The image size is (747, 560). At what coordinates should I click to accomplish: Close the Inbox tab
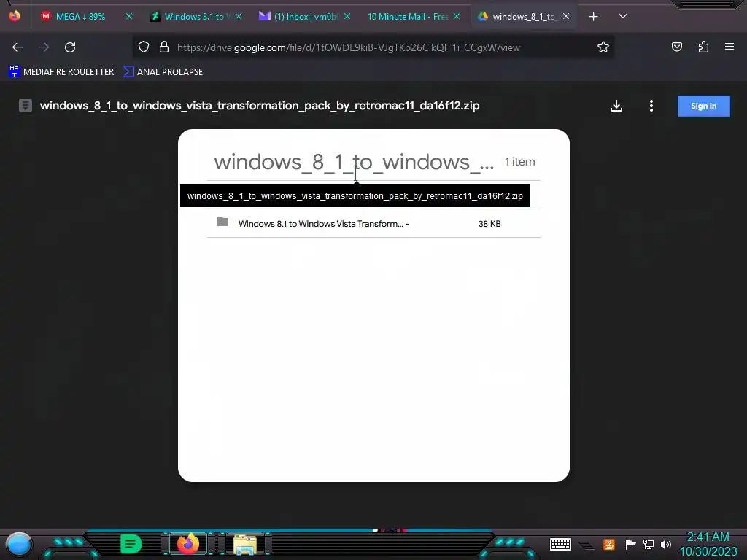tap(348, 17)
